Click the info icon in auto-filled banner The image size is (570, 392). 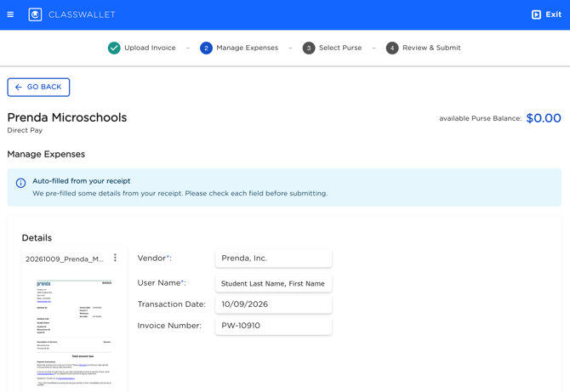click(20, 183)
